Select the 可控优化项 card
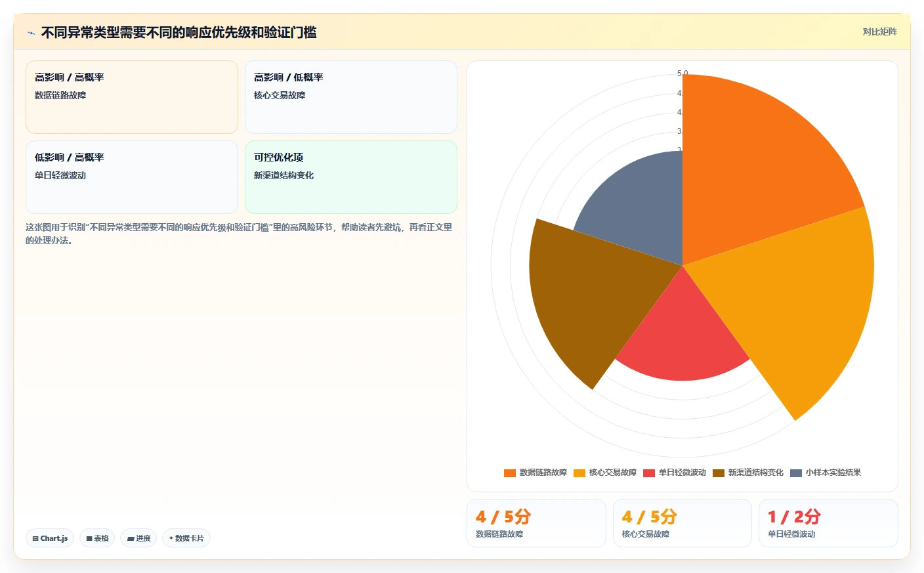The width and height of the screenshot is (924, 573). coord(351,177)
